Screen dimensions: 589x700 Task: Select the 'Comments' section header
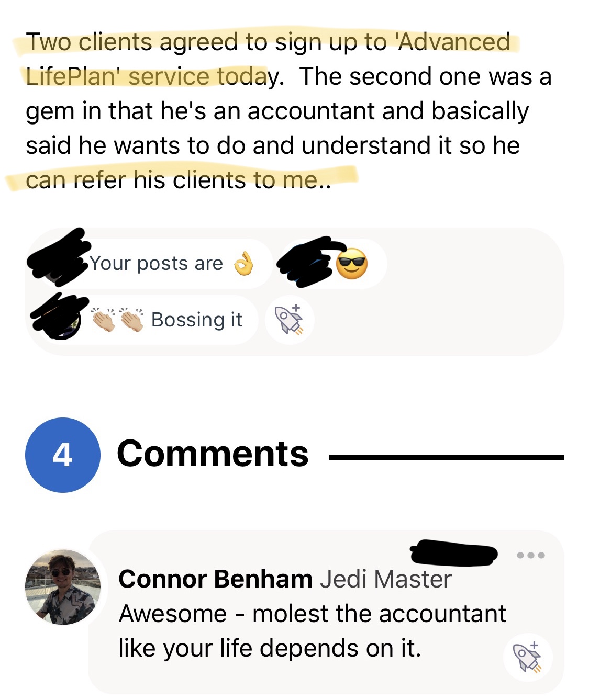(214, 455)
